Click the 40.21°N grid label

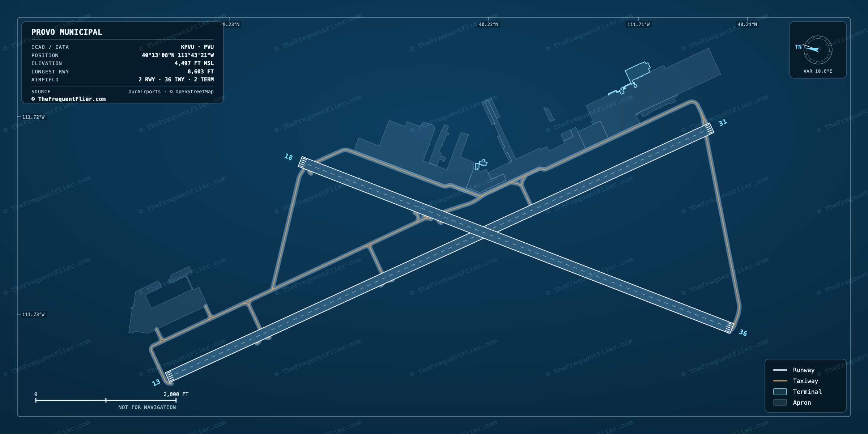(747, 25)
